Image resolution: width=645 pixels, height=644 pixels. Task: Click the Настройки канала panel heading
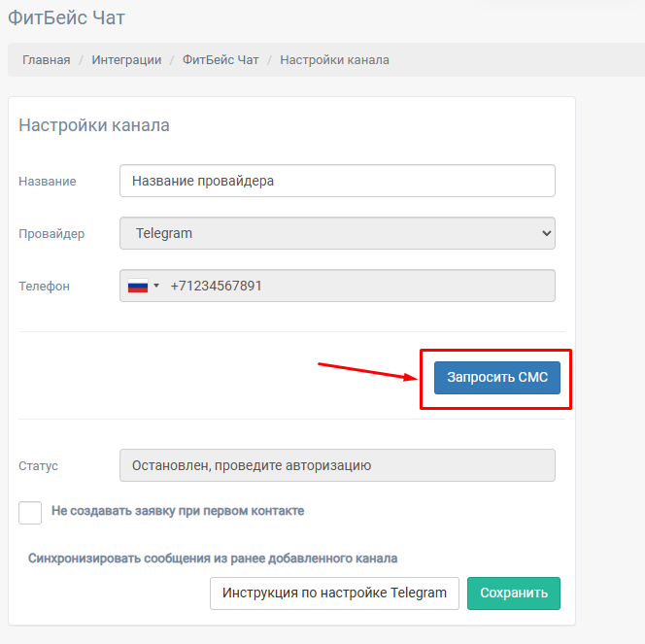coord(94,125)
